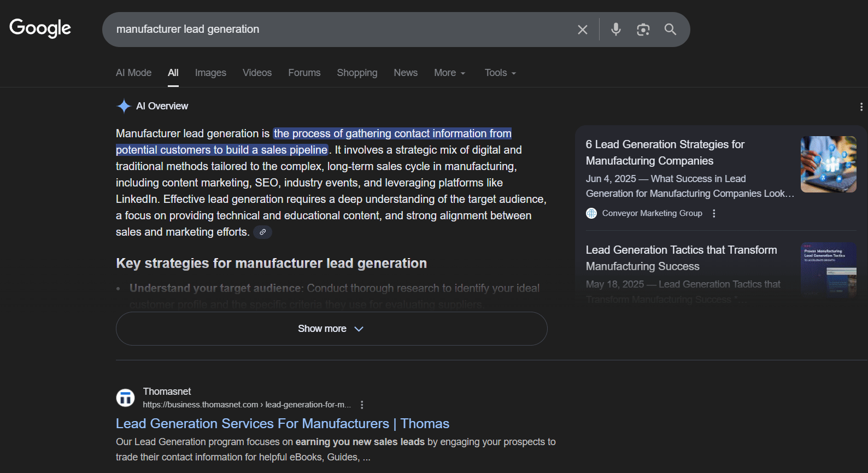Click thumbnail of Lead Generation Tactics article
Viewport: 868px width, 473px height.
[829, 270]
